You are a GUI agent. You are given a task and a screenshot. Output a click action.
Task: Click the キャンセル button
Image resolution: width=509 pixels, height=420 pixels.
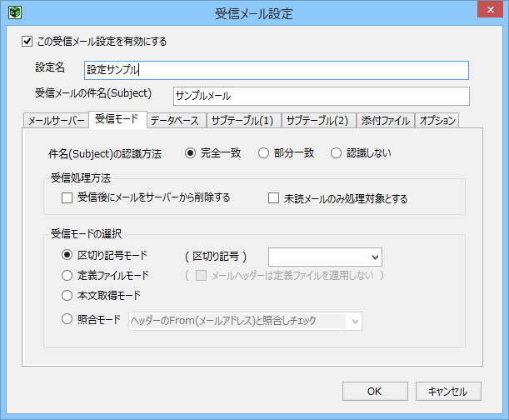point(448,391)
